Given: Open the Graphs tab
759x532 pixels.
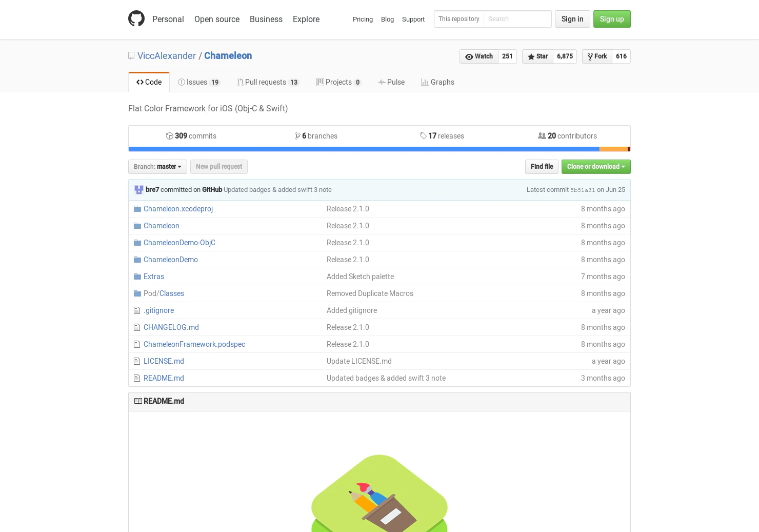Looking at the screenshot, I should click(437, 82).
